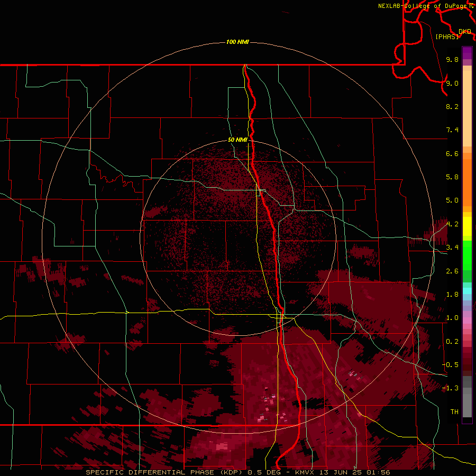Select the 6.6 value on the color scale
The width and height of the screenshot is (476, 476).
coord(452,153)
